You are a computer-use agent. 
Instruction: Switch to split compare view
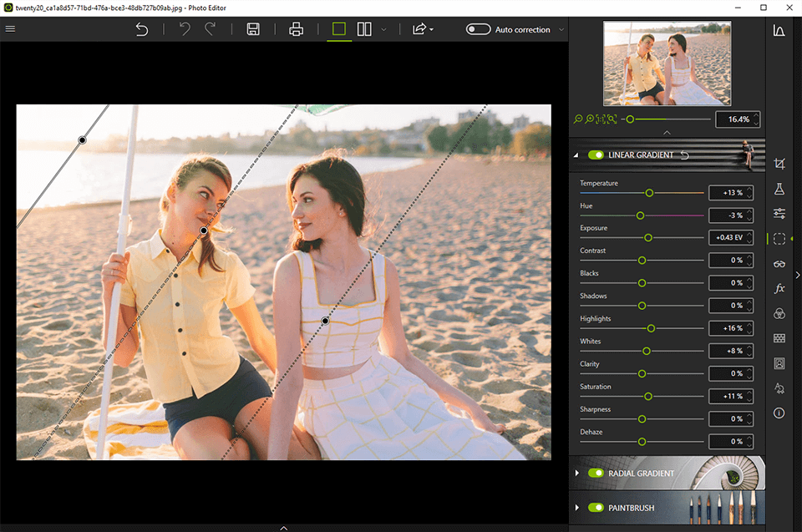tap(364, 29)
